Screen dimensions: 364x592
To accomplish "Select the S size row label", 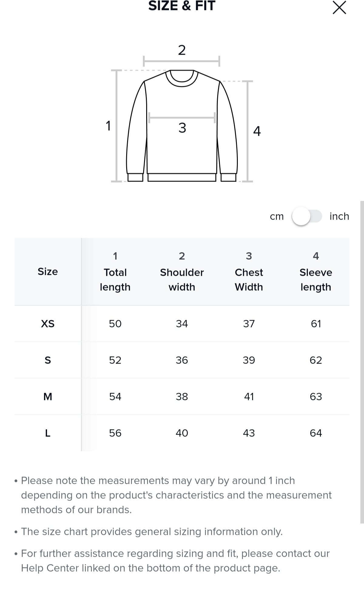I will (x=48, y=360).
